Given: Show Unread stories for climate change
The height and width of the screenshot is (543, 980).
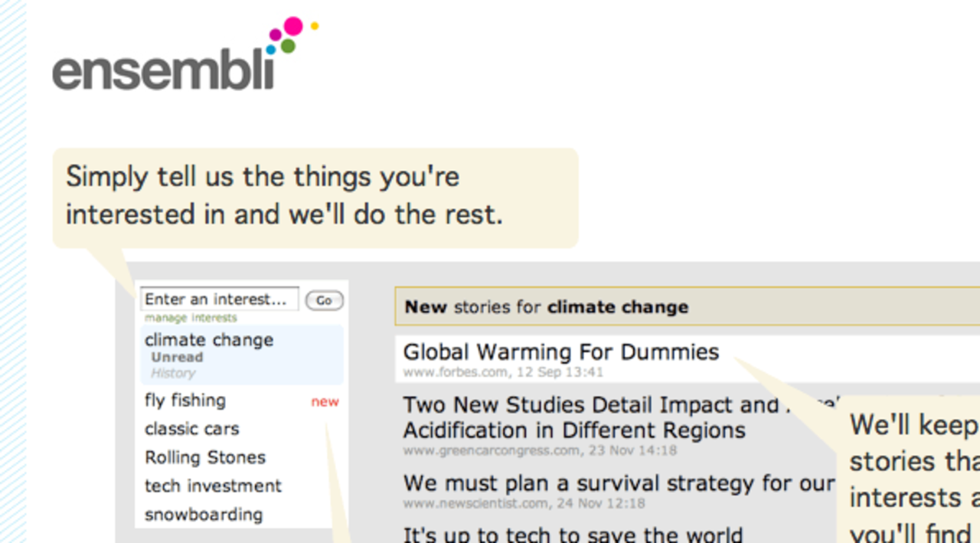Looking at the screenshot, I should (x=177, y=358).
